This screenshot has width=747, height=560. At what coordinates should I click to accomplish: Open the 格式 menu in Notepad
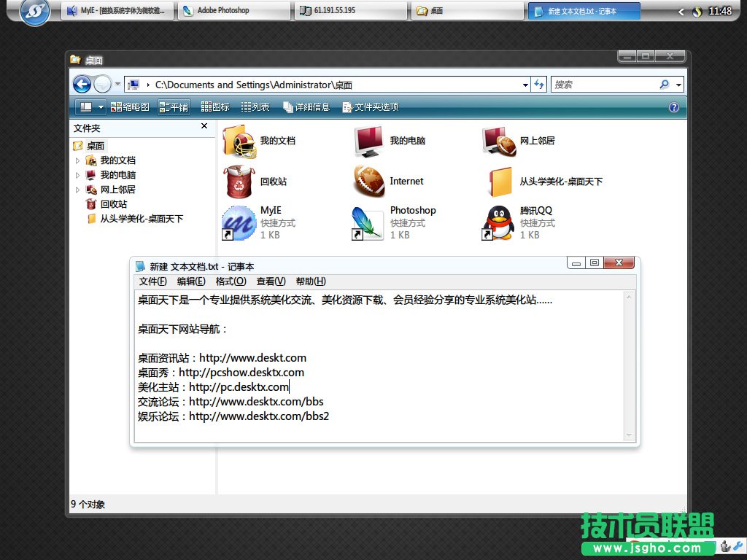[231, 281]
